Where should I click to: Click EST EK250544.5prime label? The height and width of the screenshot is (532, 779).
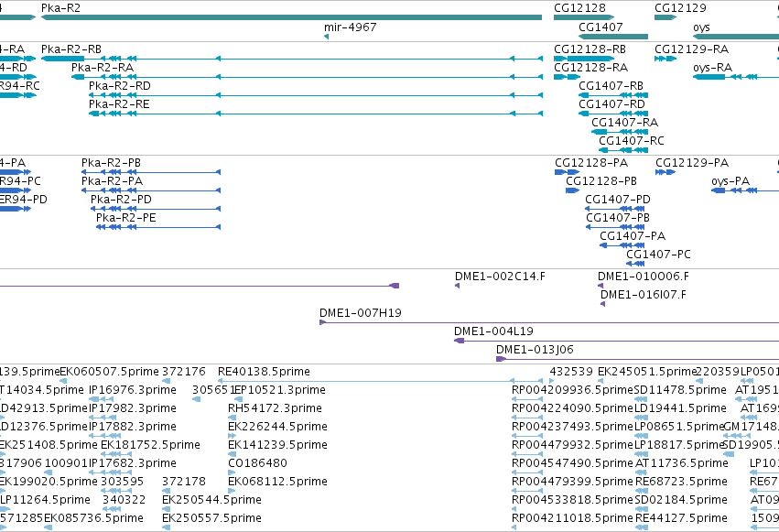point(211,500)
